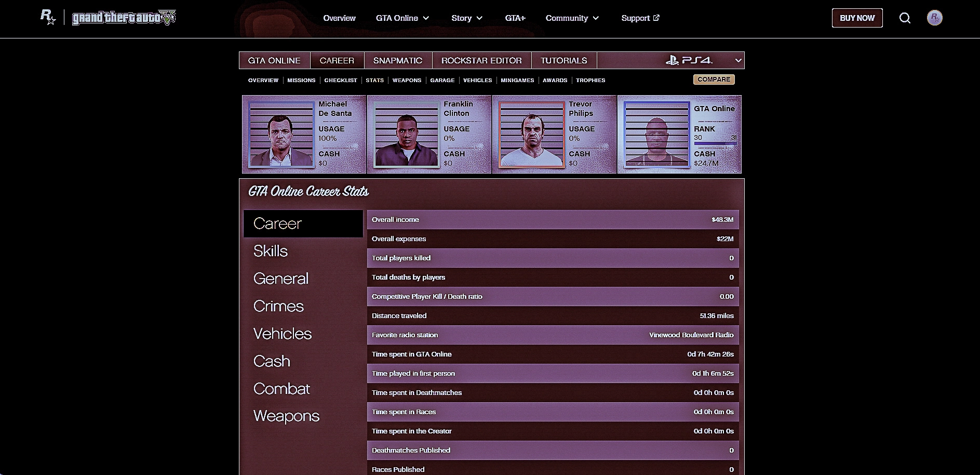Open the user profile avatar
Image resolution: width=980 pixels, height=475 pixels.
(935, 18)
